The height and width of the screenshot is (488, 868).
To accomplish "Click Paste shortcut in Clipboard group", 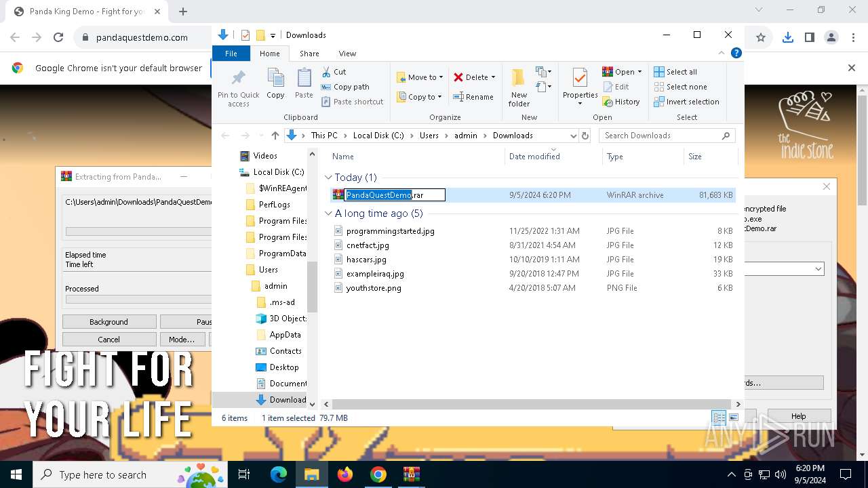I will pos(352,102).
